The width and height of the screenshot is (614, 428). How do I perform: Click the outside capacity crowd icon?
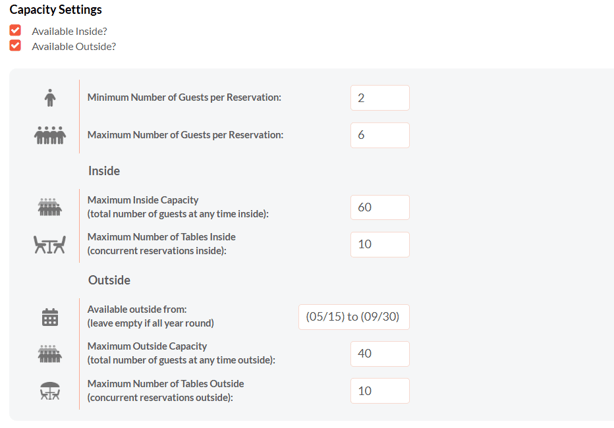point(50,354)
